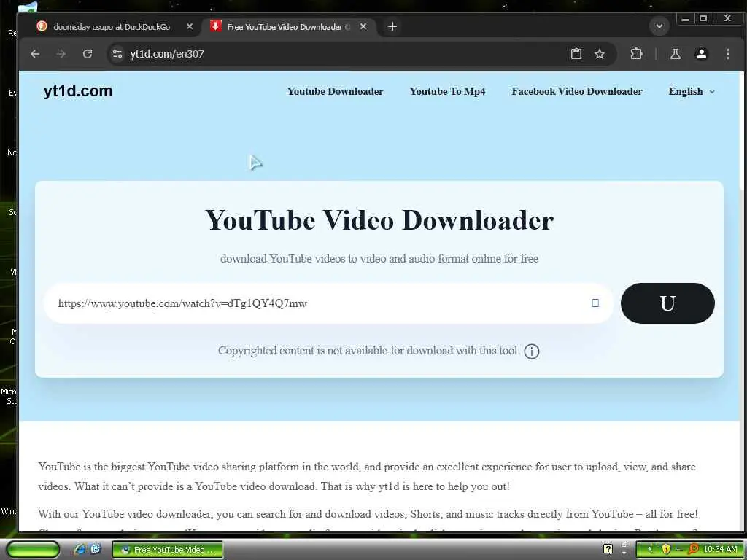Open the Extensions puzzle icon
The width and height of the screenshot is (747, 560).
click(x=636, y=54)
